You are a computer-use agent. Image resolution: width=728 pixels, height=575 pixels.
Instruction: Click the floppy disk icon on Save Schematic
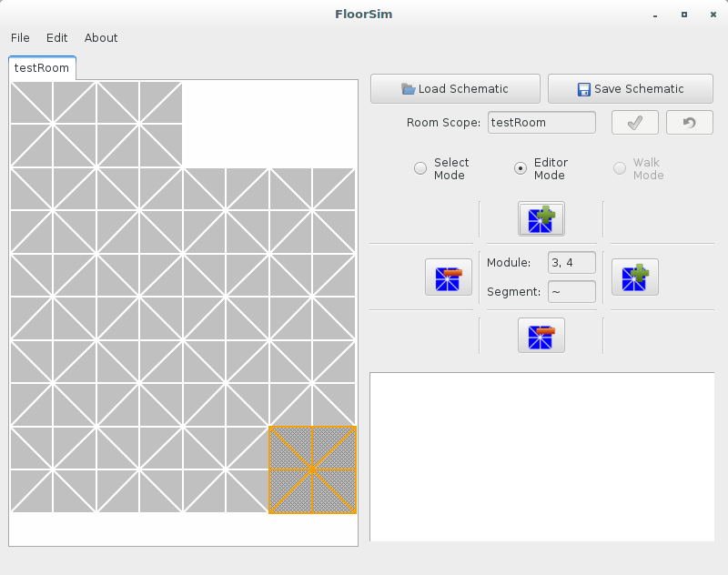[583, 89]
